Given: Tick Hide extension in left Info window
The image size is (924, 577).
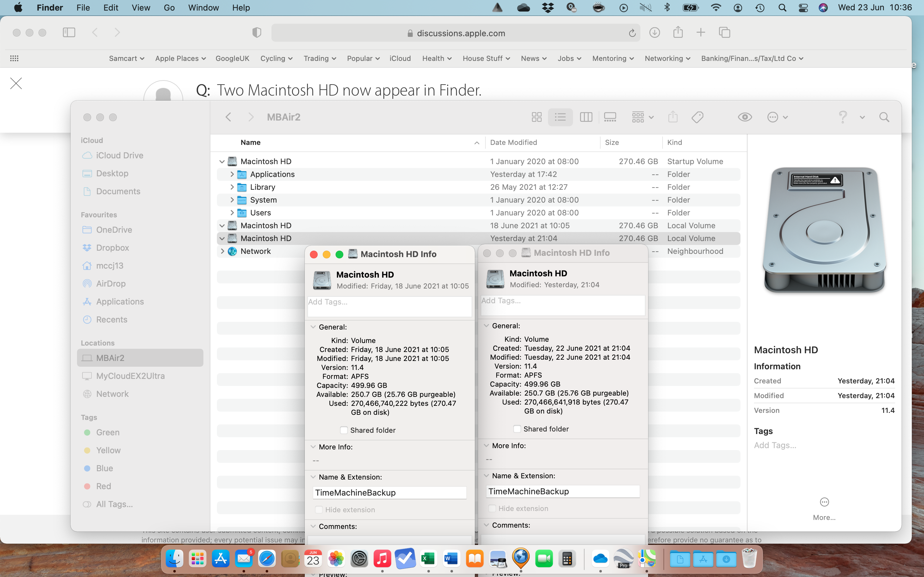Looking at the screenshot, I should tap(319, 510).
